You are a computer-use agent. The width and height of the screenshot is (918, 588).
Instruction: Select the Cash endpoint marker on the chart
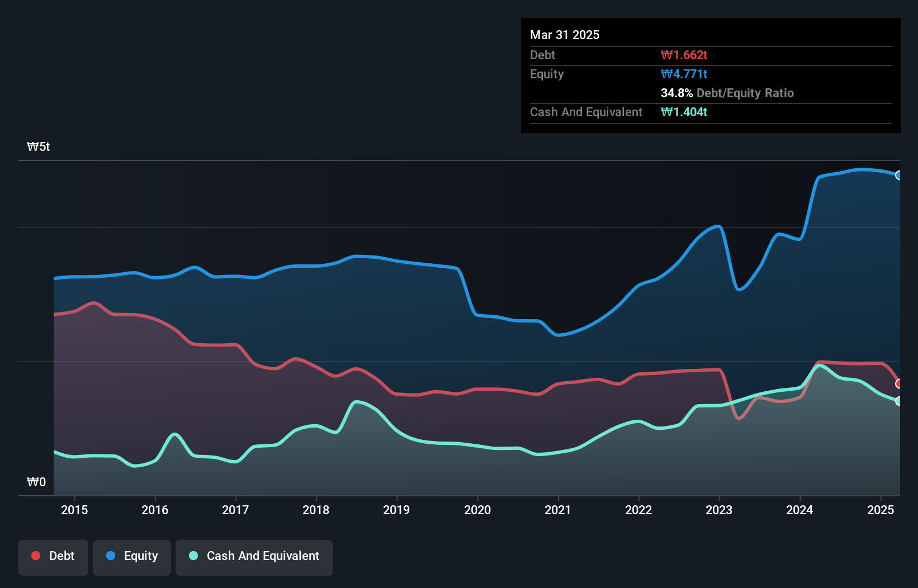click(x=899, y=401)
